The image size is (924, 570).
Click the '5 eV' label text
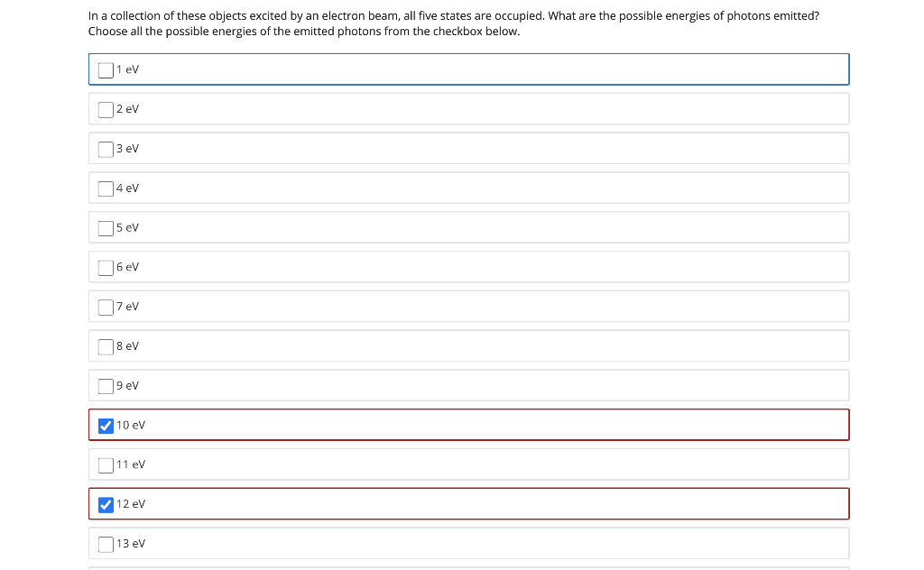(127, 227)
